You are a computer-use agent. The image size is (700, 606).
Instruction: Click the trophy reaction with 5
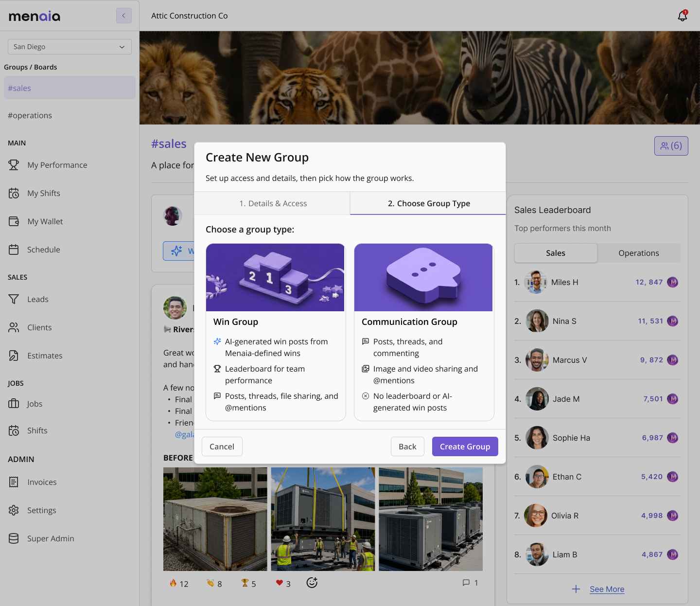[x=248, y=583]
